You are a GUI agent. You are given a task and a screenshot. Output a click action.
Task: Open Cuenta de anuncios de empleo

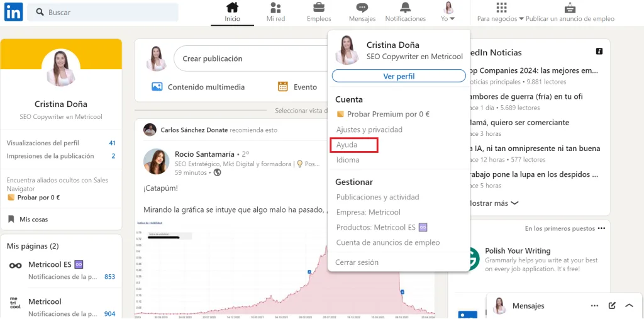(388, 242)
